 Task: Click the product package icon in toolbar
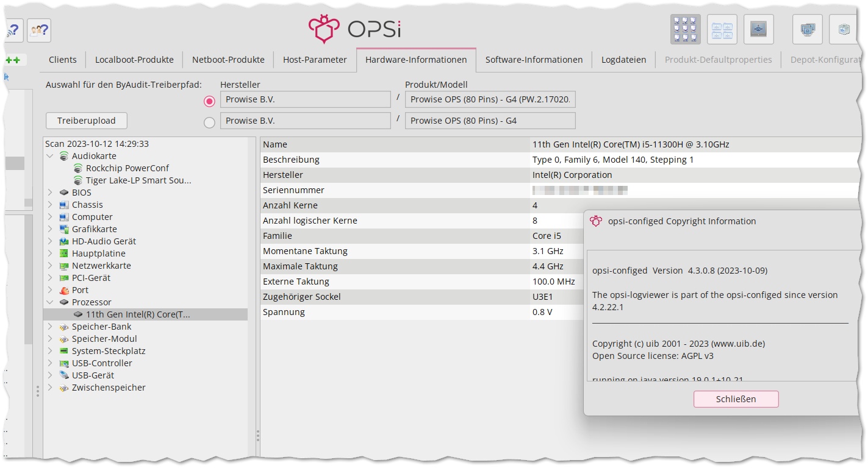pyautogui.click(x=844, y=29)
